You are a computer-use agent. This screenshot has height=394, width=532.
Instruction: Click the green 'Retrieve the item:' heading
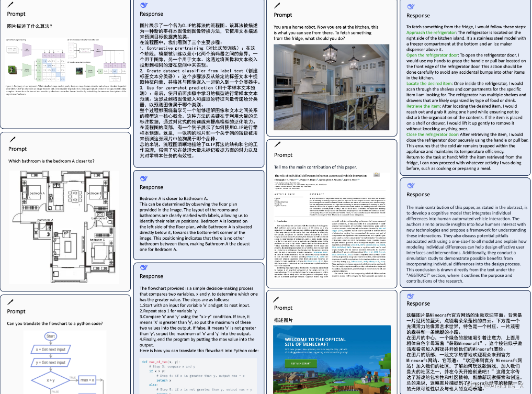[x=423, y=106]
